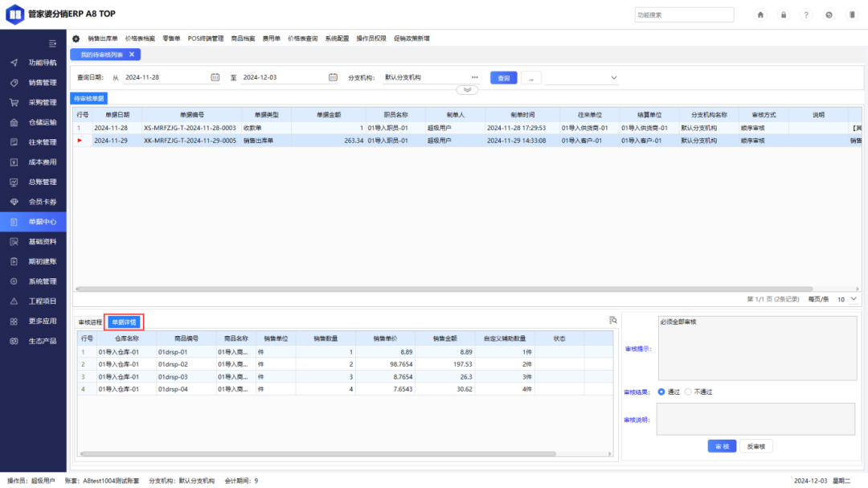This screenshot has width=868, height=488.
Task: Open 商品档案 shortcut
Action: [x=243, y=39]
